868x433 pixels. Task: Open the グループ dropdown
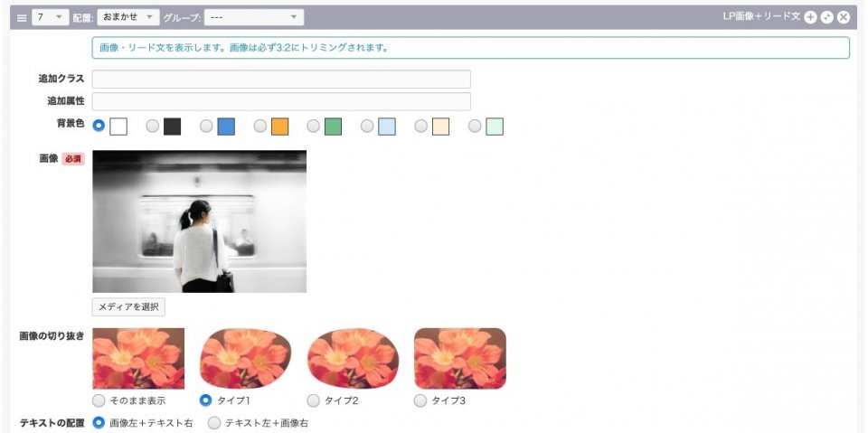254,17
